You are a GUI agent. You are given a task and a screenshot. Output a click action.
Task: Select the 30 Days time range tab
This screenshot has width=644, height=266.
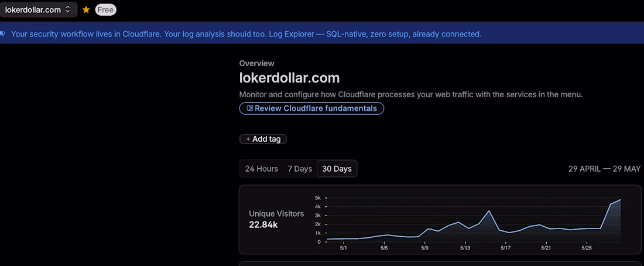point(337,169)
